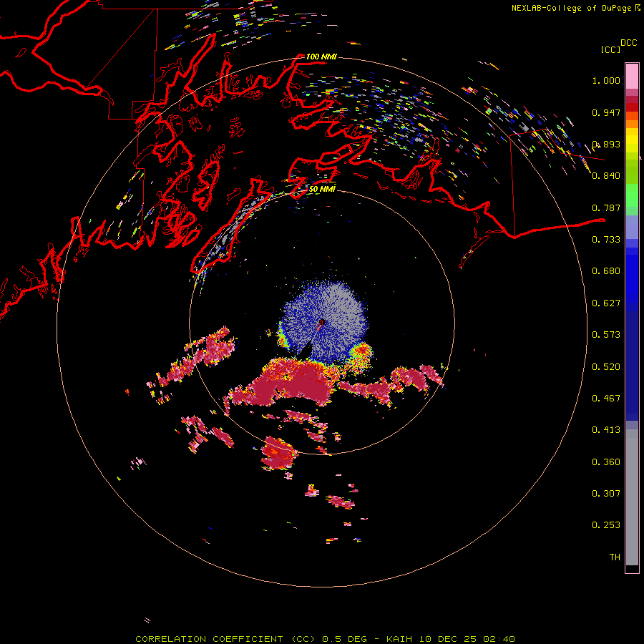Click the NEXLAB-College of DuPage watermark text
Viewport: 644px width, 644px height.
pyautogui.click(x=572, y=8)
